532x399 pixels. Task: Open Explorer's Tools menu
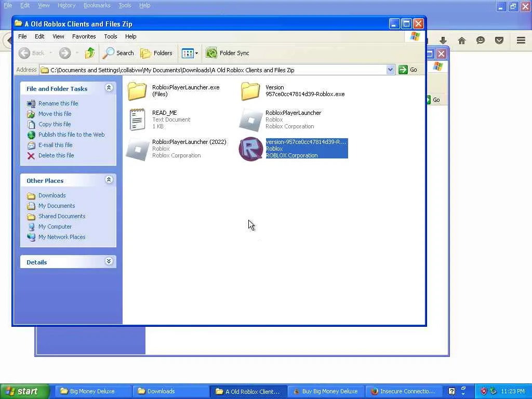point(111,36)
